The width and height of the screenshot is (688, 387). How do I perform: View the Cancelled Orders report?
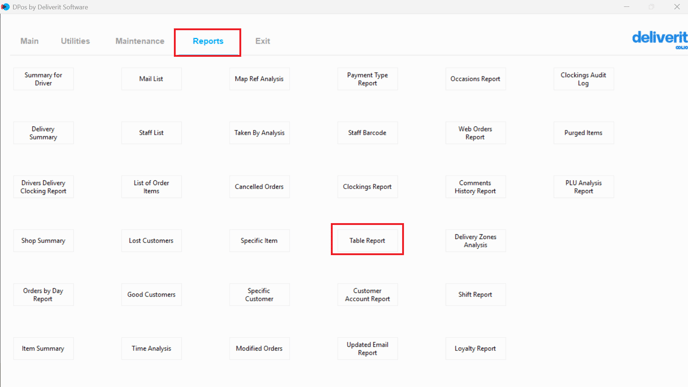point(259,186)
